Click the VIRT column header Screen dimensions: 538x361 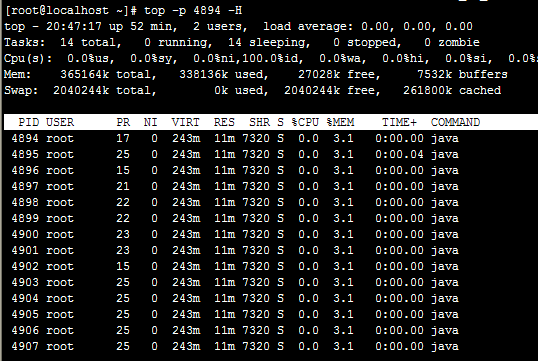click(186, 123)
